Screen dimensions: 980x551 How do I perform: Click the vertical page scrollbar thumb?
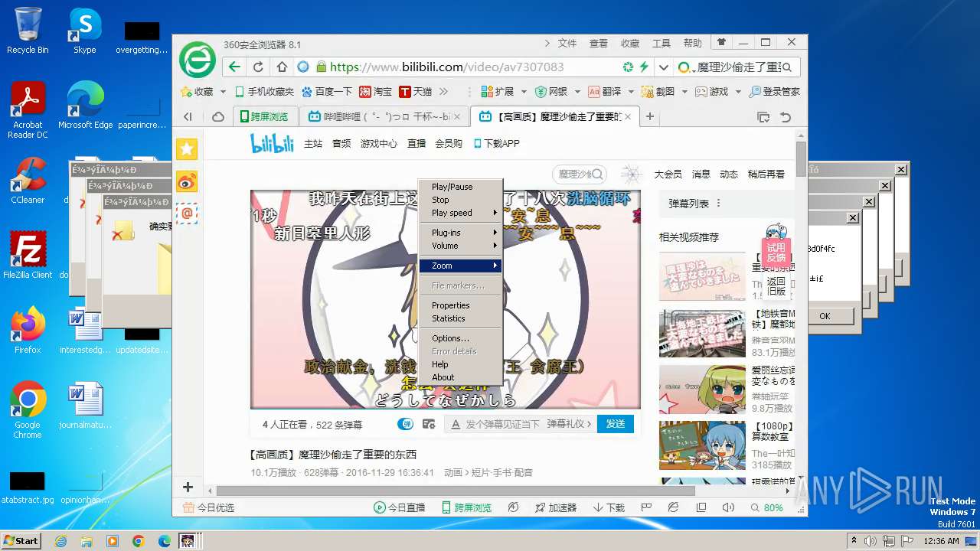801,158
